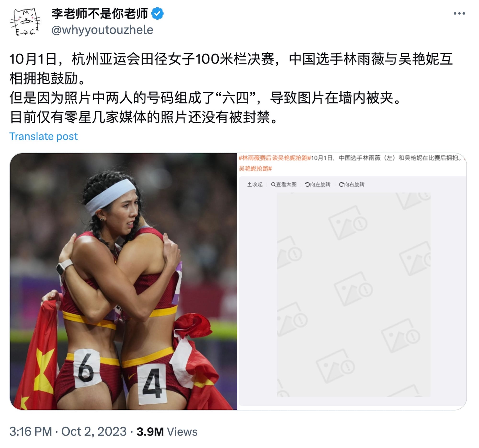Click the 3:16 PM Oct 2, 2023 timestamp
479x448 pixels.
tap(68, 431)
